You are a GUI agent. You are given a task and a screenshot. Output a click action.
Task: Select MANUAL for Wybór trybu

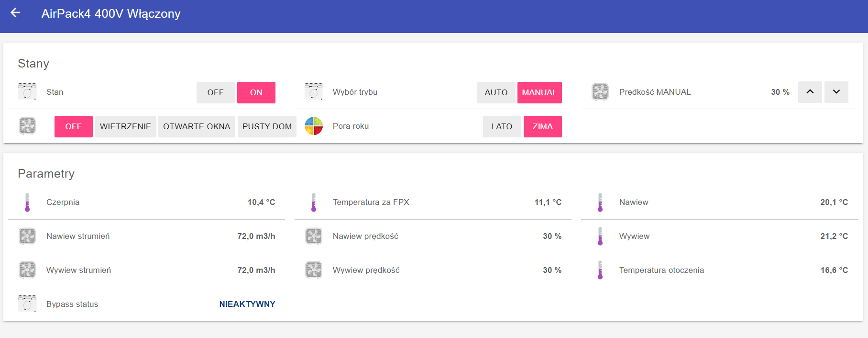click(539, 92)
